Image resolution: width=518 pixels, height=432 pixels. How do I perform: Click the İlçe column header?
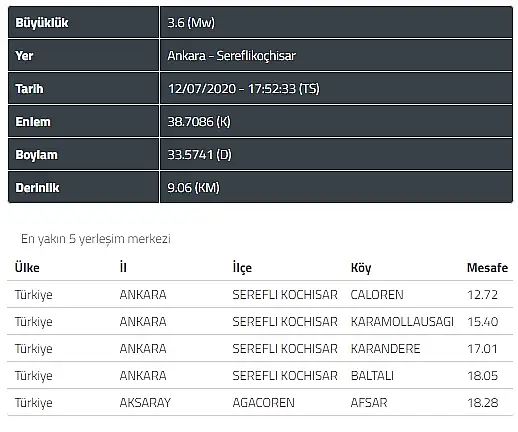(x=242, y=268)
